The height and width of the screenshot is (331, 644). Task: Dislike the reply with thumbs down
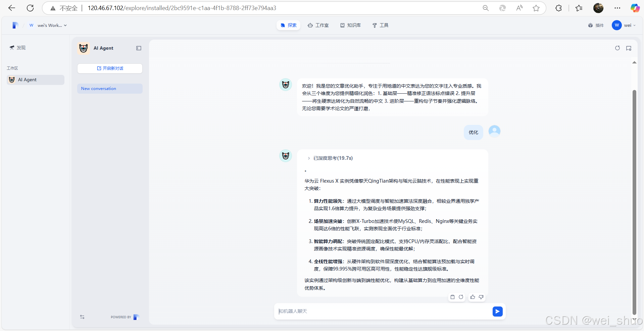(x=481, y=297)
